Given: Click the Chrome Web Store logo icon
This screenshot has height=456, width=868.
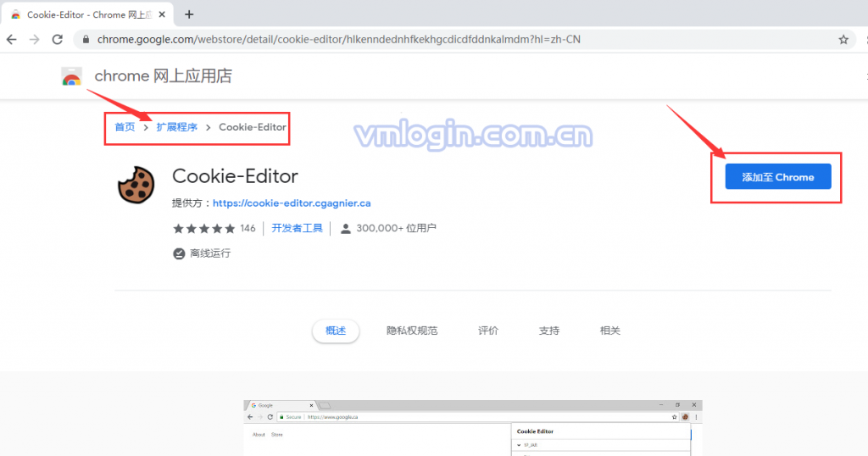Looking at the screenshot, I should (x=71, y=76).
